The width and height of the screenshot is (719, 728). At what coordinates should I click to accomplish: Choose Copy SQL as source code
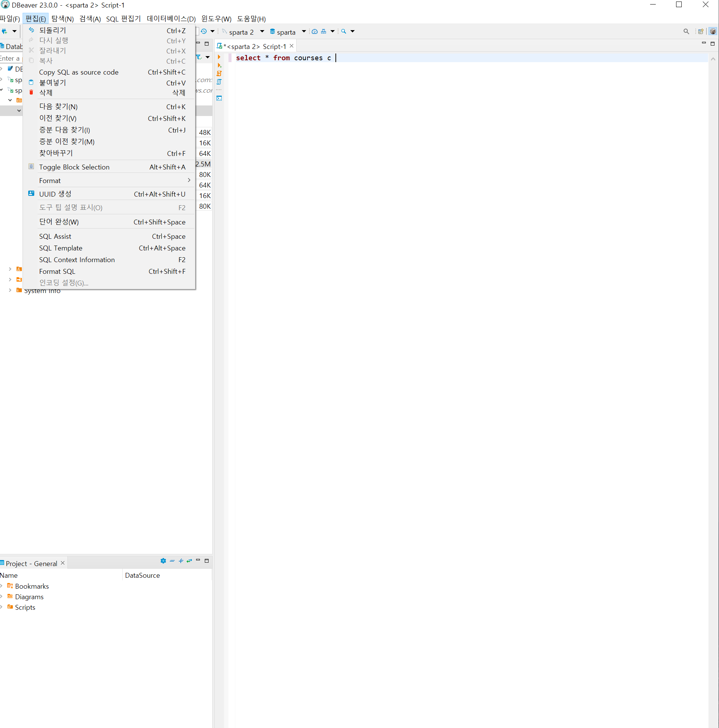(x=109, y=72)
